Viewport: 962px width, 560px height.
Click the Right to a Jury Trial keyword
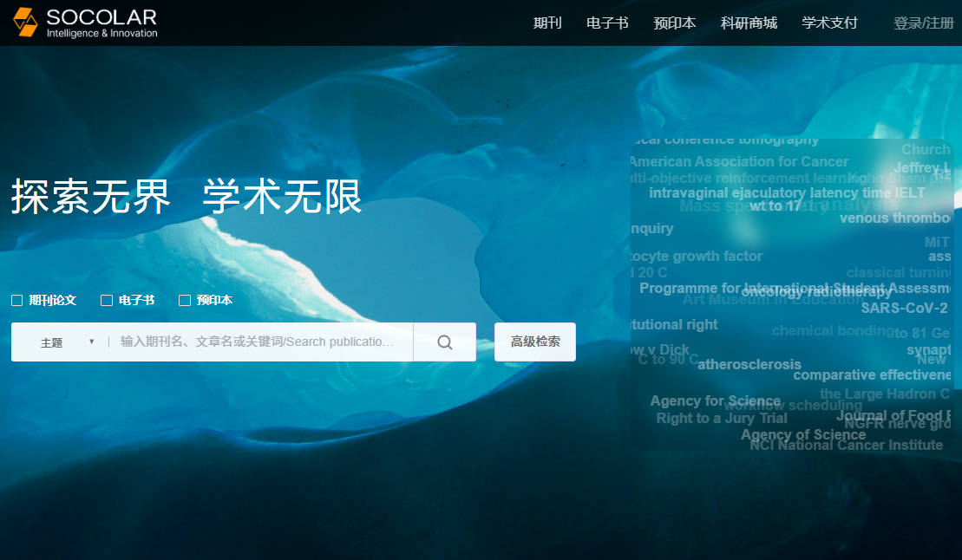pos(722,419)
